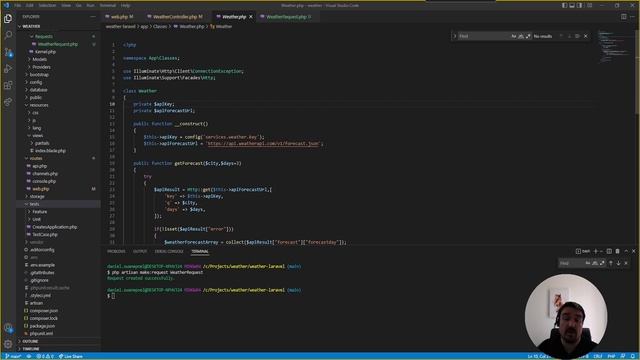
Task: Click Live Share in status bar
Action: click(71, 356)
